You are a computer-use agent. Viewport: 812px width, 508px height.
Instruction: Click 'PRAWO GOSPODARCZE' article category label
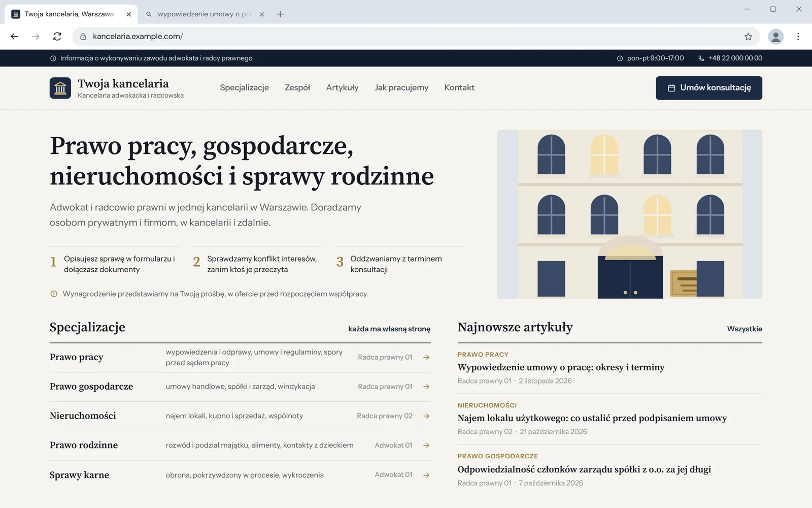click(498, 456)
